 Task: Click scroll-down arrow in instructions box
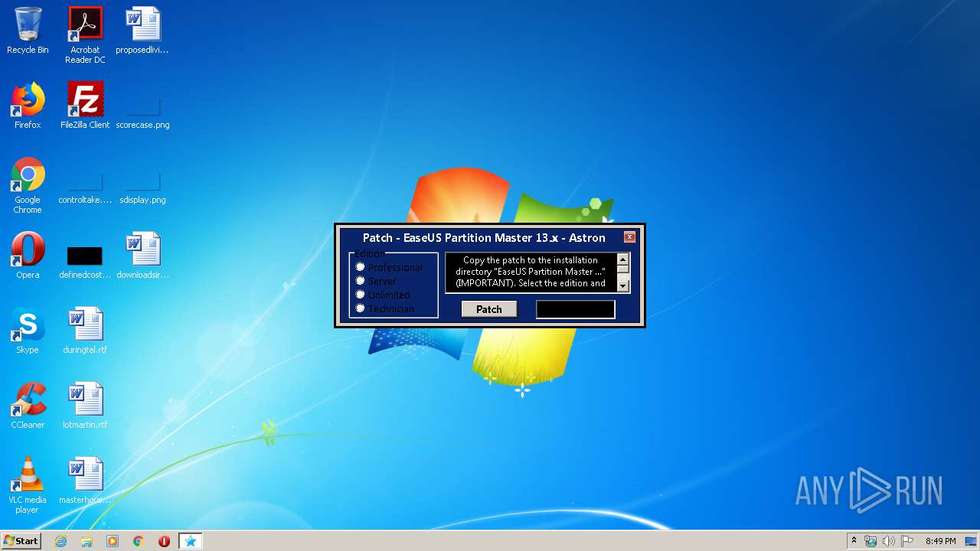tap(623, 286)
